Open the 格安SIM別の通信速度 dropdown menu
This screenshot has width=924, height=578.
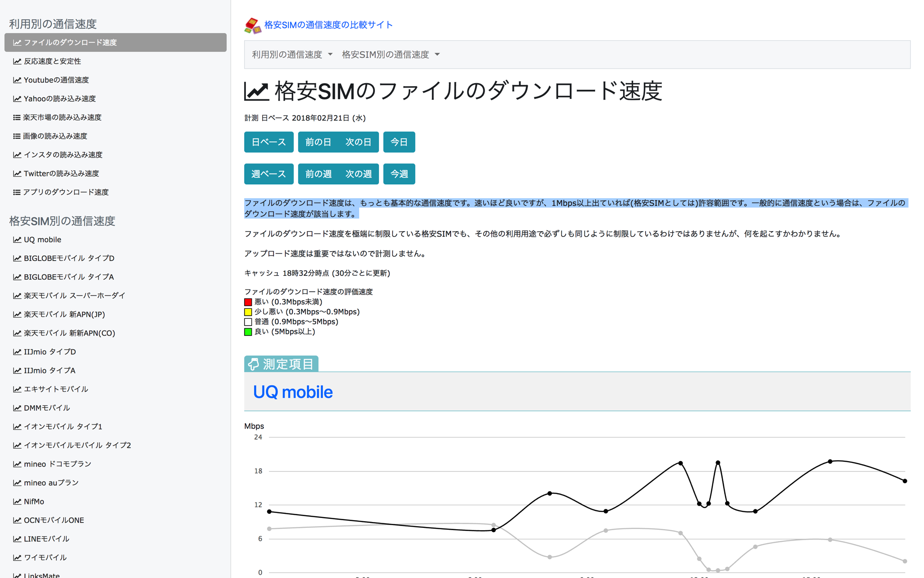point(391,55)
